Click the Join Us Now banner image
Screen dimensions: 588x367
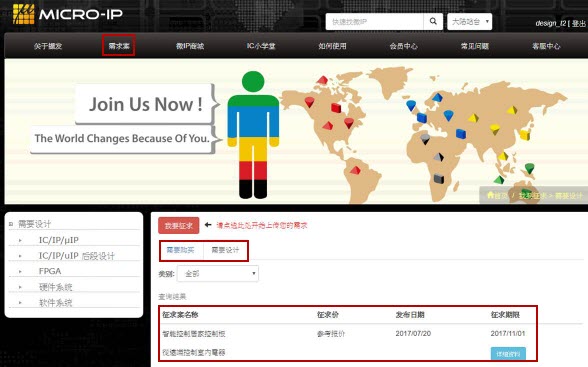tap(296, 132)
